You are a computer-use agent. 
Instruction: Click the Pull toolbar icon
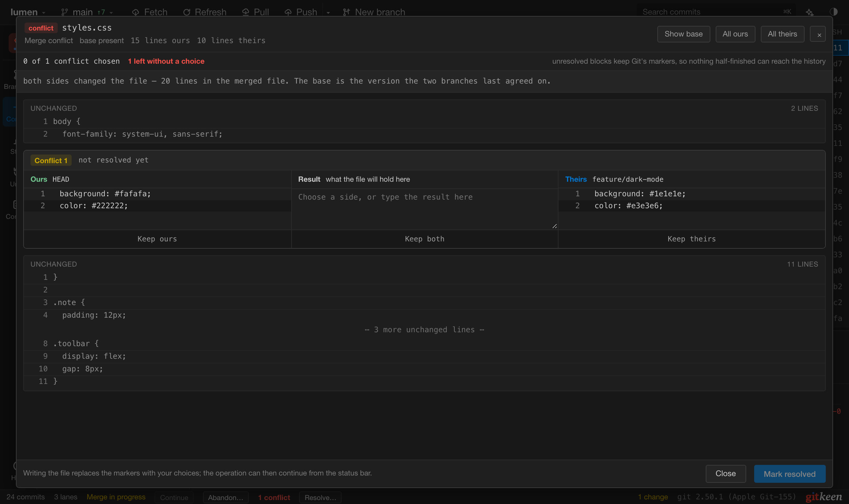coord(245,12)
